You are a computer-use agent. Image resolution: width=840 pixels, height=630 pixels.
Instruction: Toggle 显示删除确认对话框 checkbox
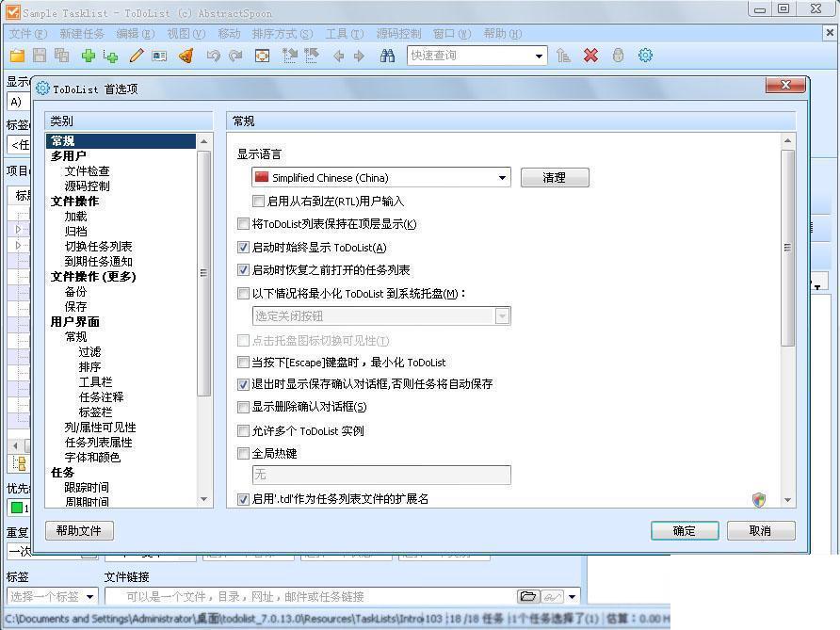point(243,407)
